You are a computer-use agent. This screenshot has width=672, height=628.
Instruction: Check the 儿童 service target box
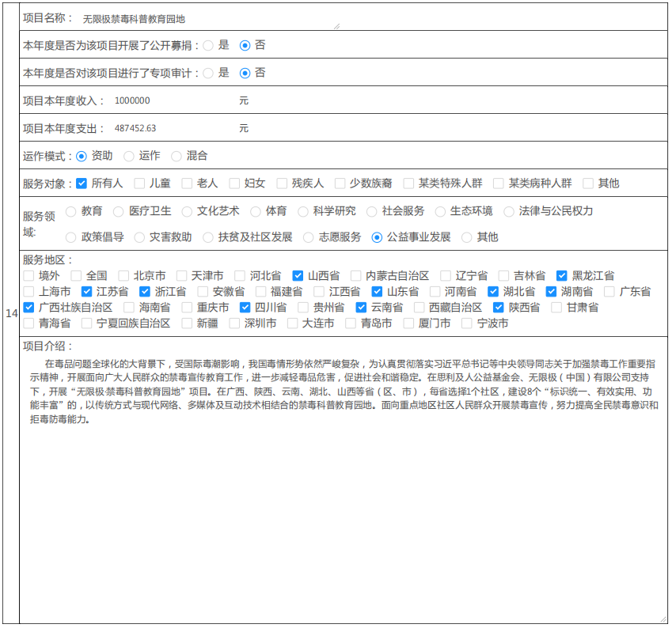139,183
